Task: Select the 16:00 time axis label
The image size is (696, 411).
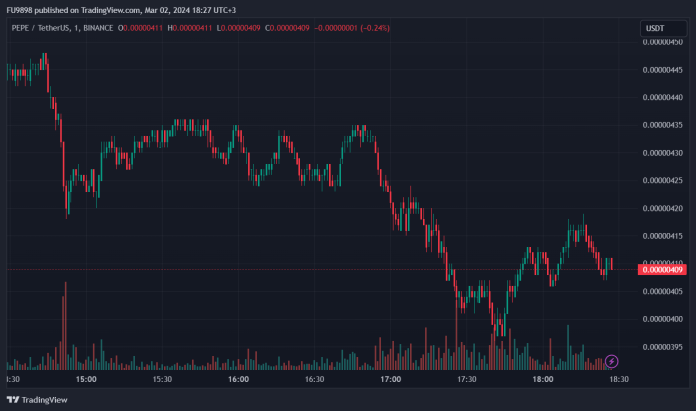Action: tap(238, 380)
